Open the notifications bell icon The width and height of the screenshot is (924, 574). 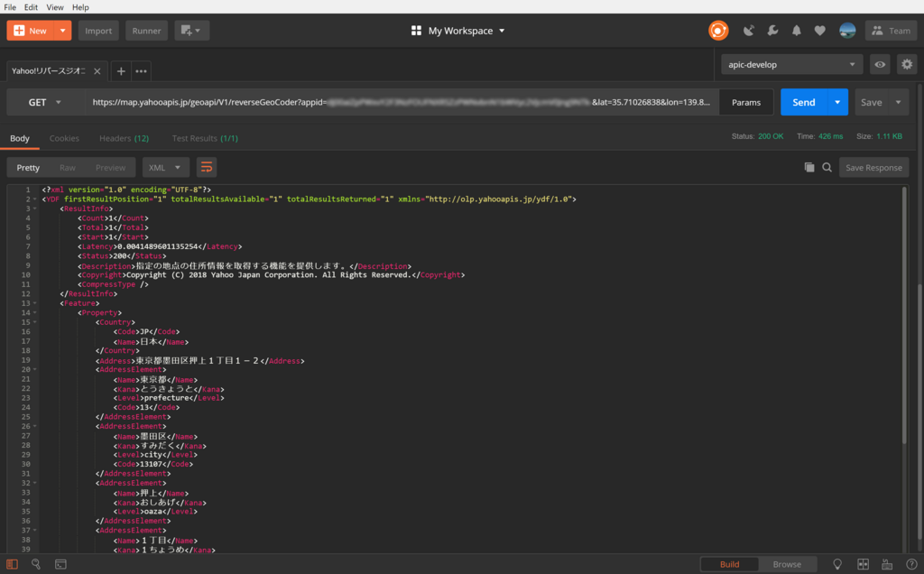pyautogui.click(x=796, y=31)
